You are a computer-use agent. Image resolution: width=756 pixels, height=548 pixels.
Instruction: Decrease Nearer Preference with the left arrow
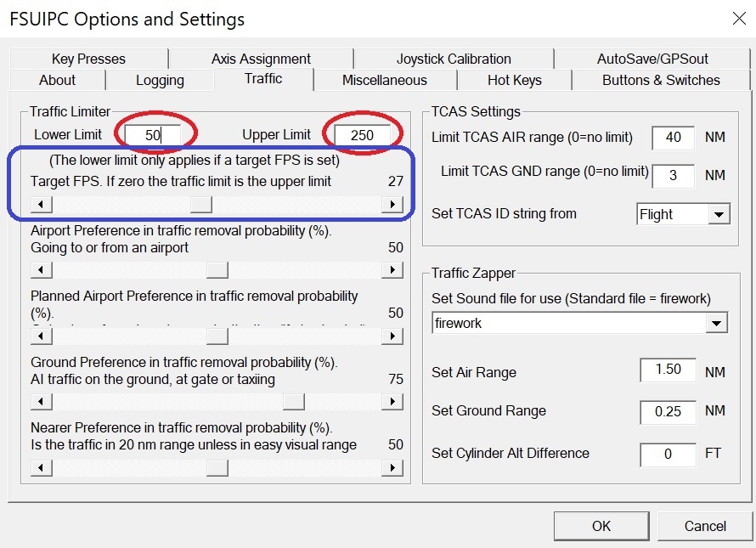click(x=42, y=468)
